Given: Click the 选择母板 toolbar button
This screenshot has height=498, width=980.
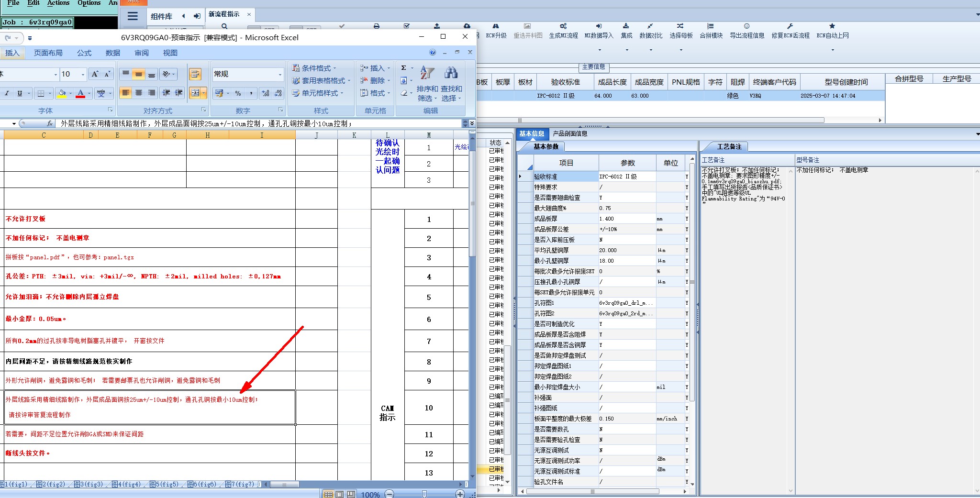Looking at the screenshot, I should pyautogui.click(x=681, y=31).
